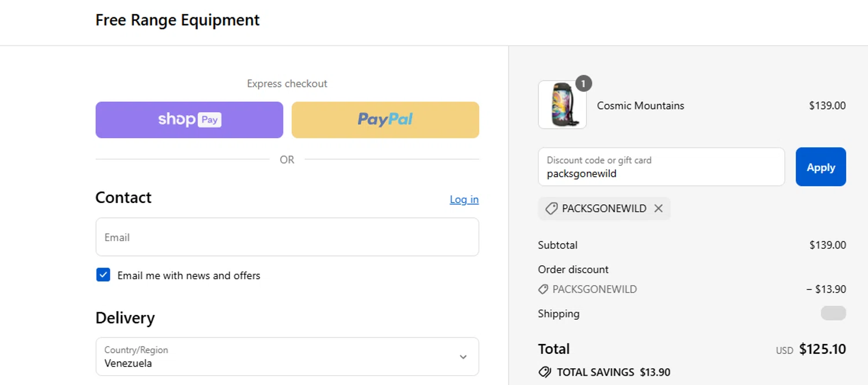This screenshot has width=868, height=385.
Task: Click the Contact section heading
Action: [x=123, y=198]
